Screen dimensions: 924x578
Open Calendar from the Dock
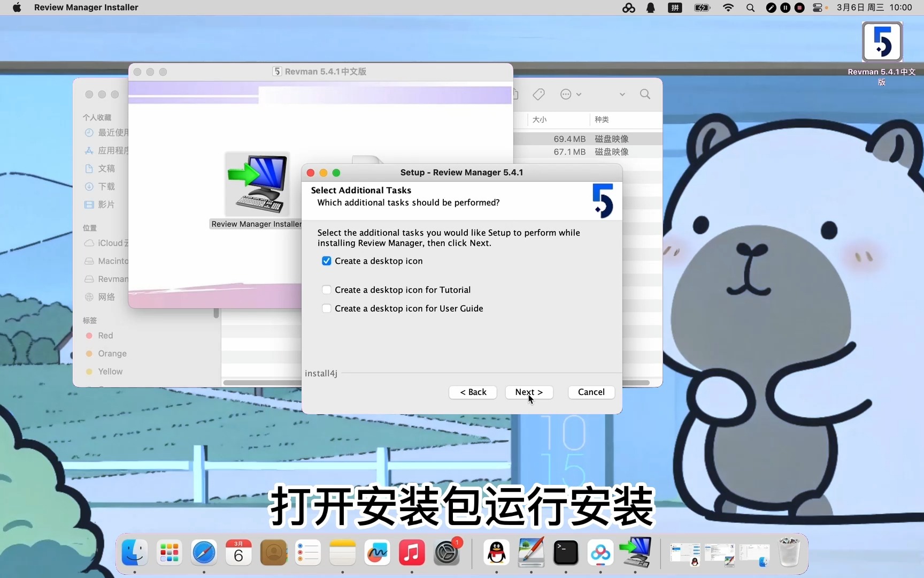point(238,553)
